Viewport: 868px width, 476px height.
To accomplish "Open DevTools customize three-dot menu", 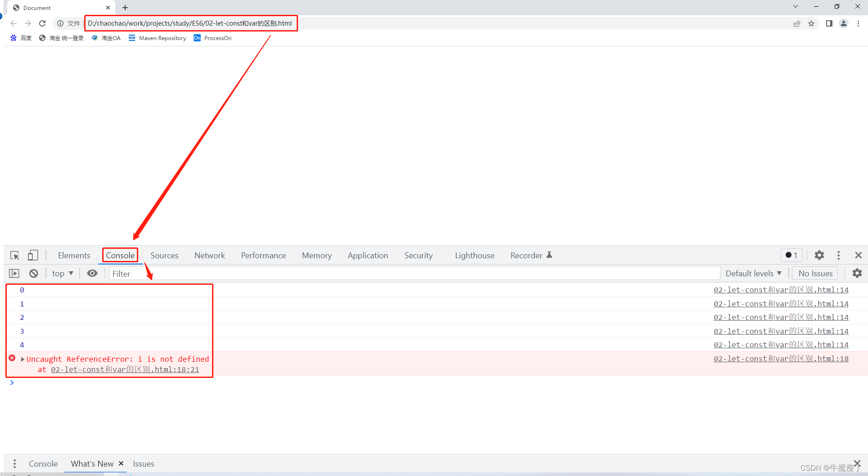I will (838, 256).
